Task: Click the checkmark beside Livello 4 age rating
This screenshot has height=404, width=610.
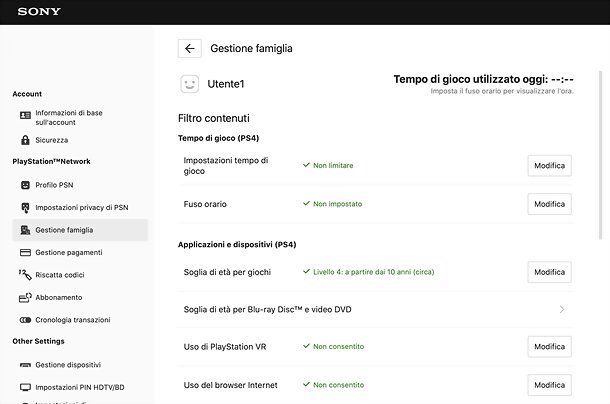Action: tap(307, 271)
